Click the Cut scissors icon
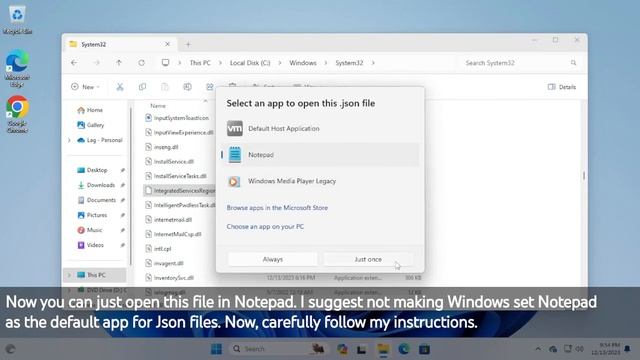640x360 pixels. 120,87
